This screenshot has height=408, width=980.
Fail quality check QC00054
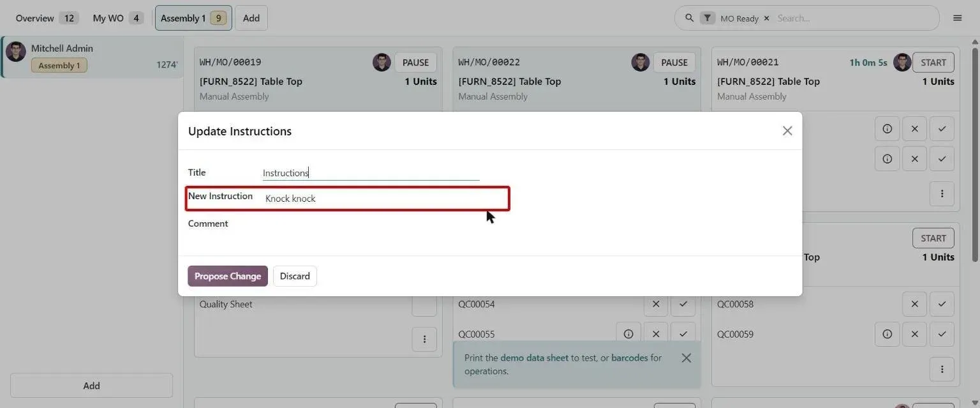(656, 304)
